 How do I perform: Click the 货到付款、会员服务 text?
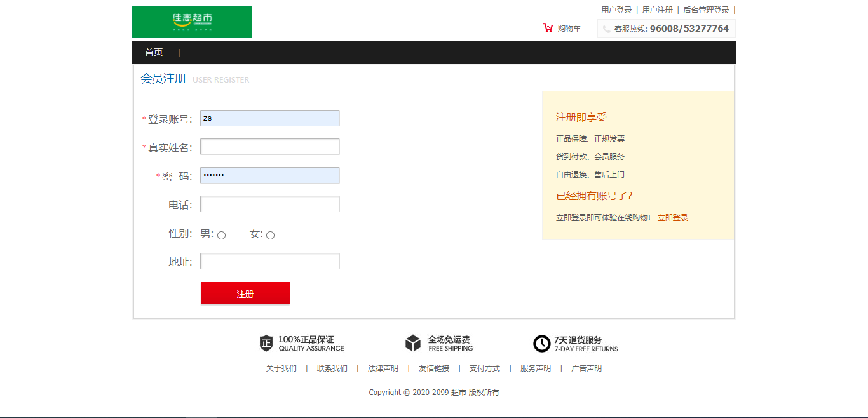point(590,157)
